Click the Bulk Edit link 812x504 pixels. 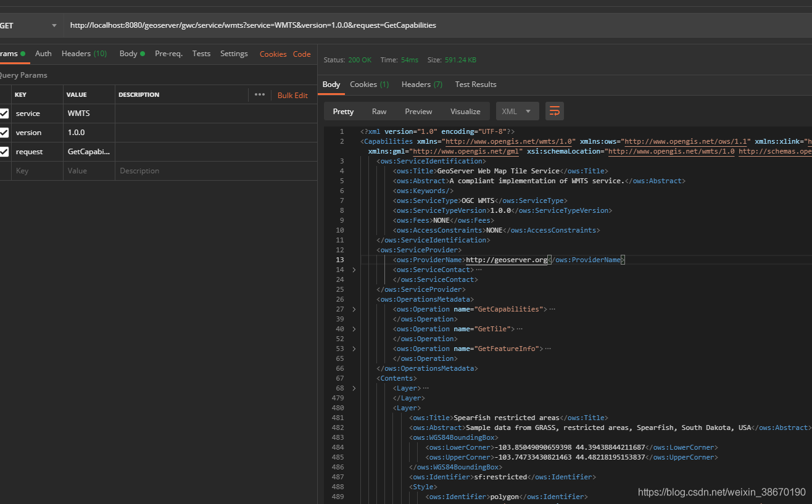292,95
